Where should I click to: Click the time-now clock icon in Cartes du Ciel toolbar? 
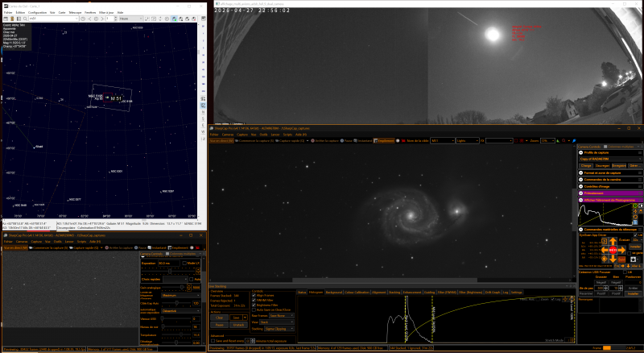tap(83, 19)
